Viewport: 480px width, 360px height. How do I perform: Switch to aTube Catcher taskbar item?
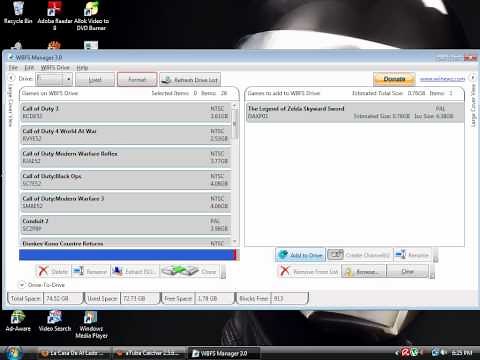click(x=149, y=353)
